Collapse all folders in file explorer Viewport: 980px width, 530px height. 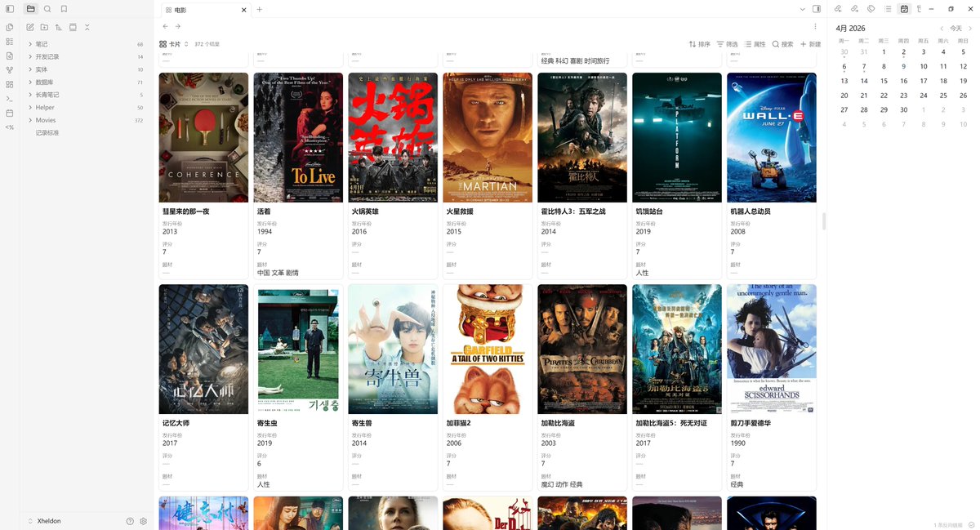pos(87,27)
